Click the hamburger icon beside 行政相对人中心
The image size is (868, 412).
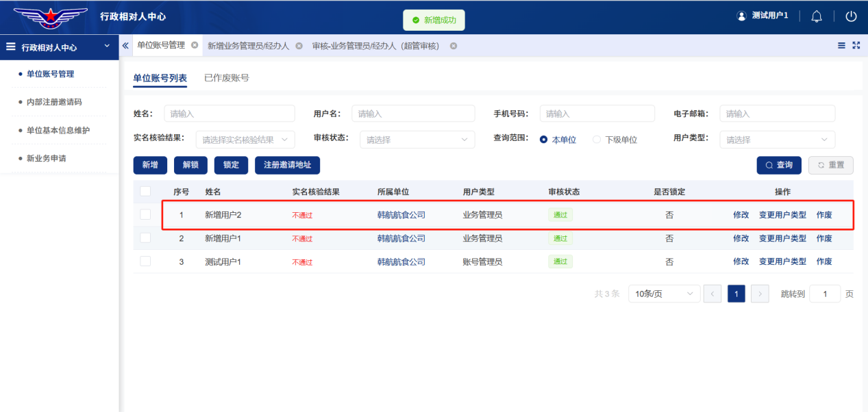[11, 47]
